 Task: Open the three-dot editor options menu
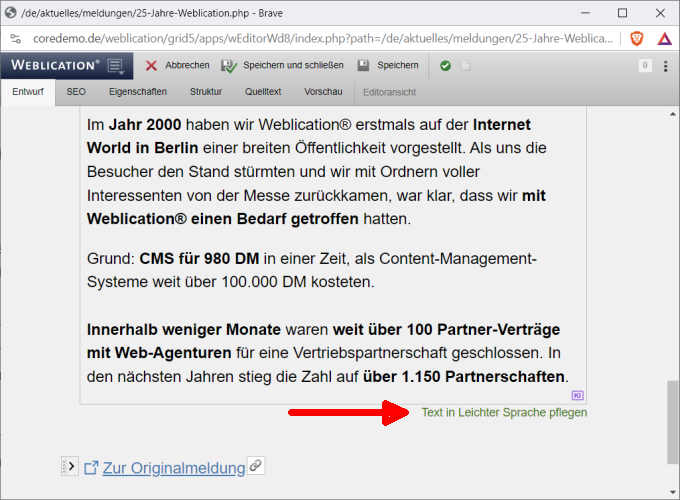point(665,66)
